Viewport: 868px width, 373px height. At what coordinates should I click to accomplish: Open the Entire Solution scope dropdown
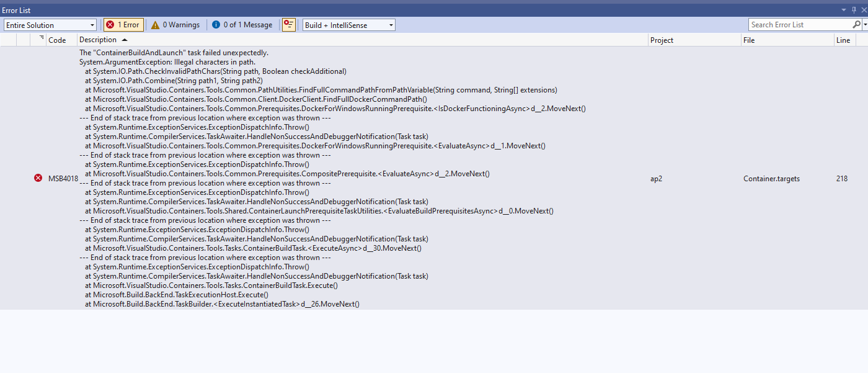(50, 25)
